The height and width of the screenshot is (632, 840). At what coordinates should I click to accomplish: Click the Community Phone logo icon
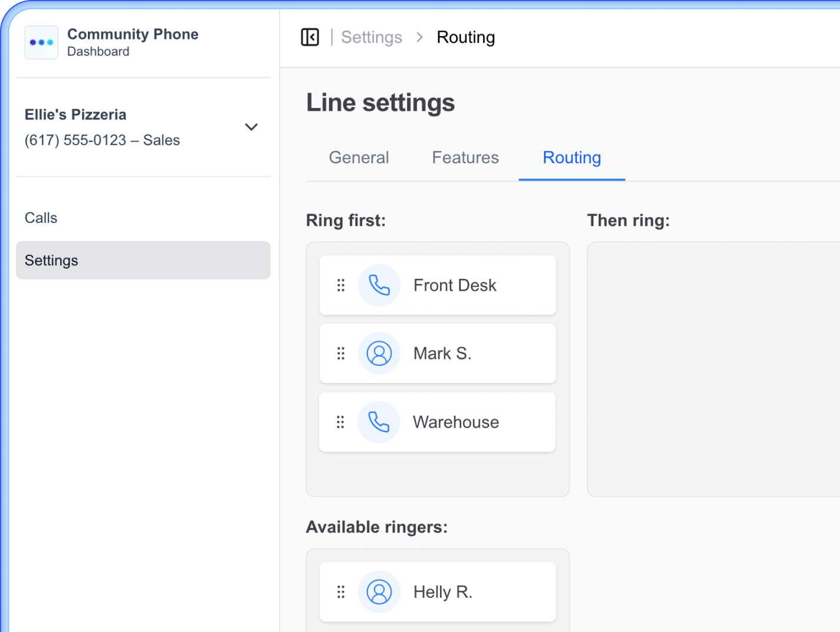coord(41,42)
